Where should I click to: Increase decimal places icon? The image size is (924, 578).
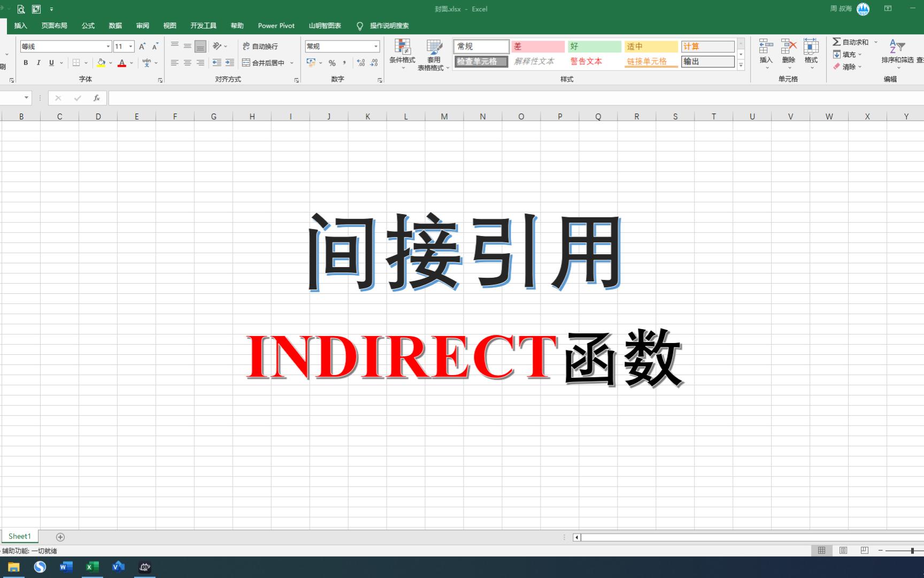click(x=361, y=63)
